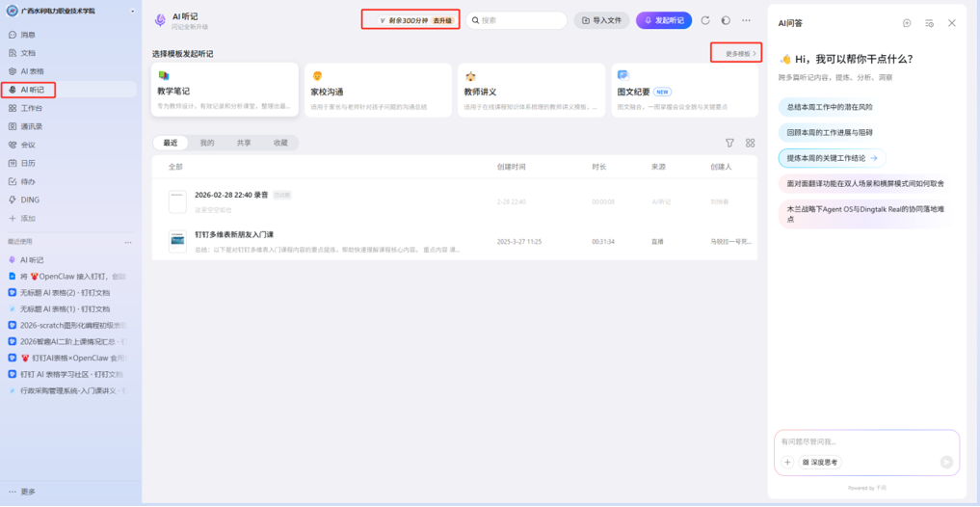Image resolution: width=980 pixels, height=507 pixels.
Task: Switch to grid view icon above the list
Action: pyautogui.click(x=750, y=143)
